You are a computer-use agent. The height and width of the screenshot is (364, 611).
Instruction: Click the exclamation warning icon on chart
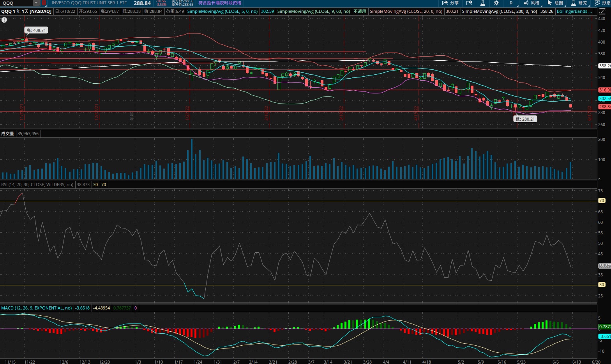(x=4, y=19)
